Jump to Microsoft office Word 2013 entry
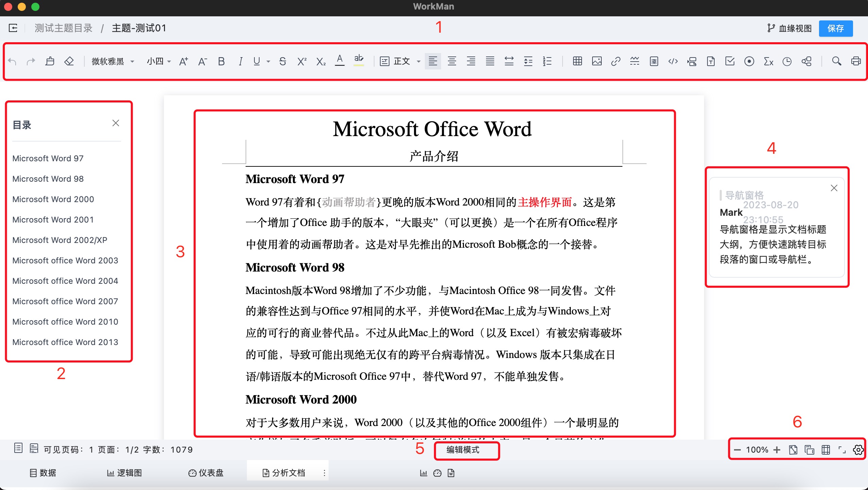Screen dimensions: 868x490 click(x=65, y=342)
